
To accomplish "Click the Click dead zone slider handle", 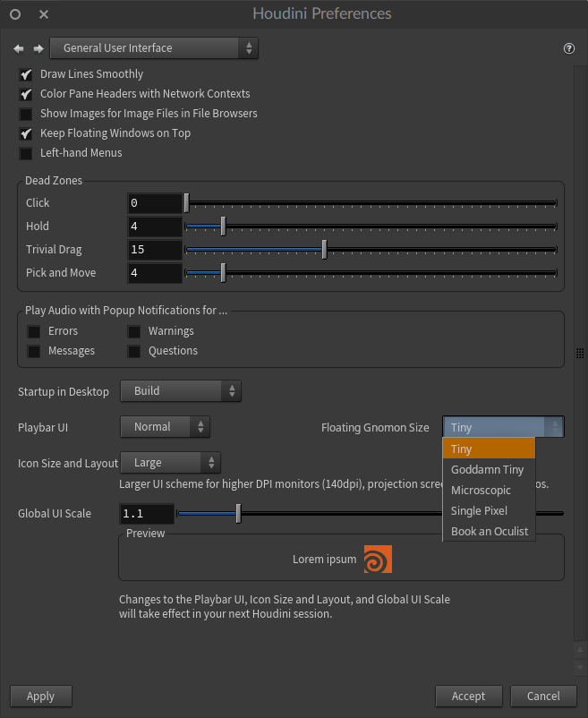I will pos(187,203).
